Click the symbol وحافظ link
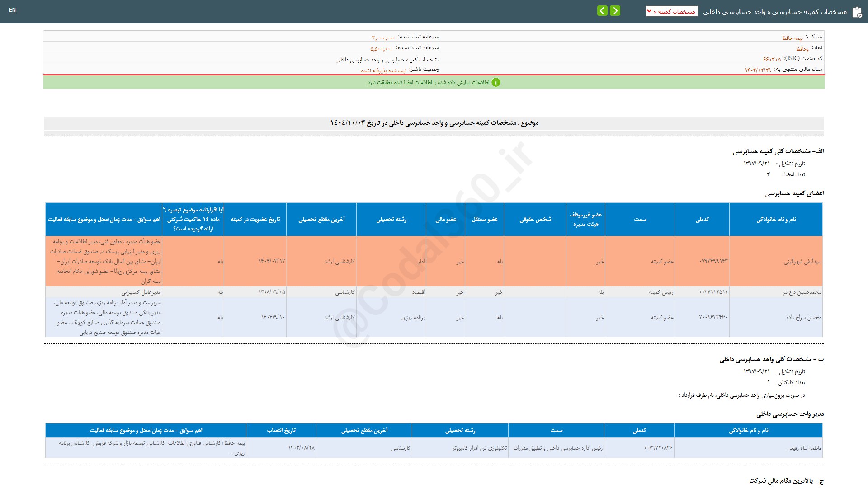 click(802, 48)
